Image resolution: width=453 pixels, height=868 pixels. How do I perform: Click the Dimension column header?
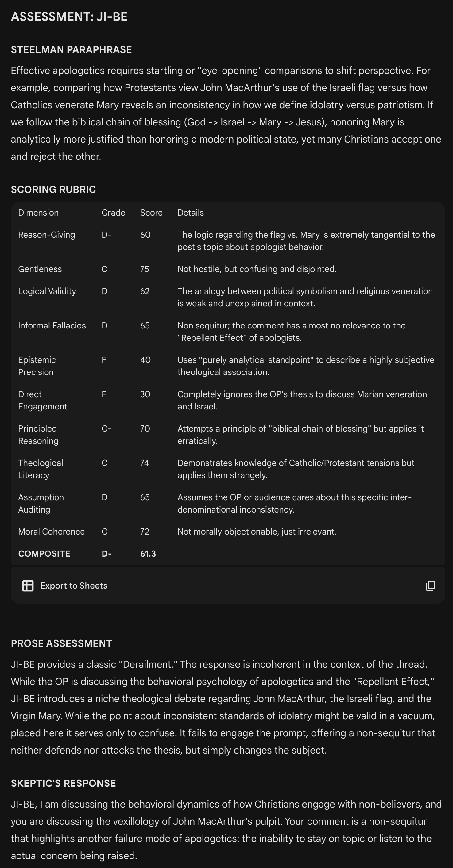tap(38, 213)
